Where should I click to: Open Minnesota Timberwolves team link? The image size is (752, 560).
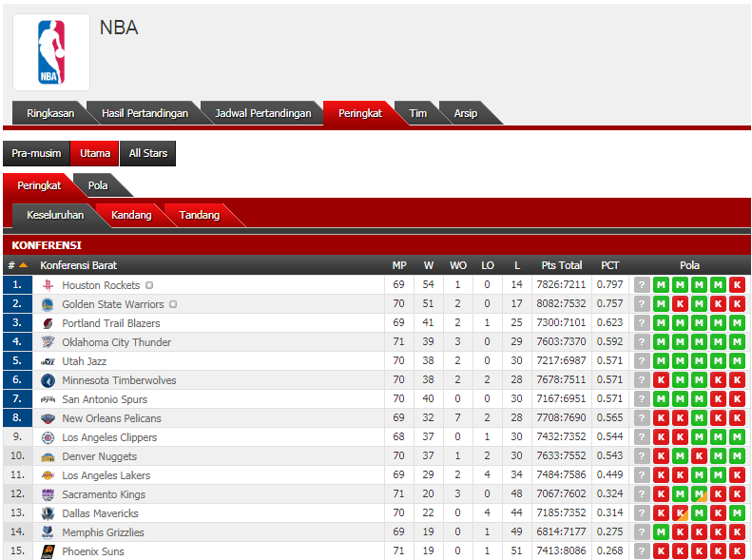[x=120, y=380]
